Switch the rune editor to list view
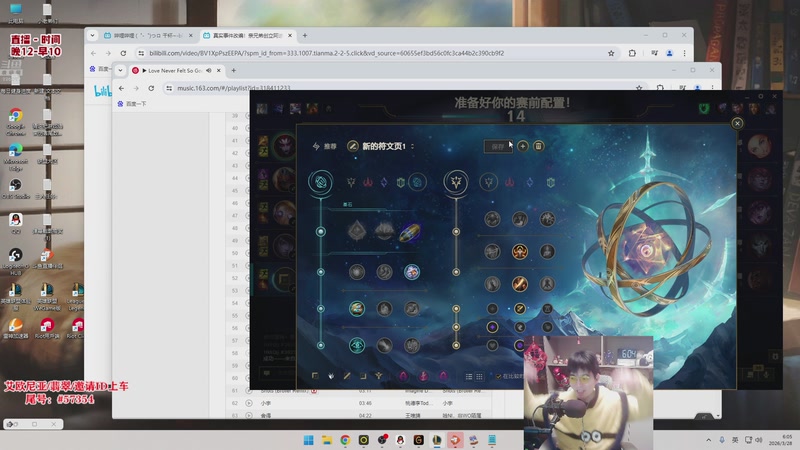The width and height of the screenshot is (800, 450). pos(469,377)
